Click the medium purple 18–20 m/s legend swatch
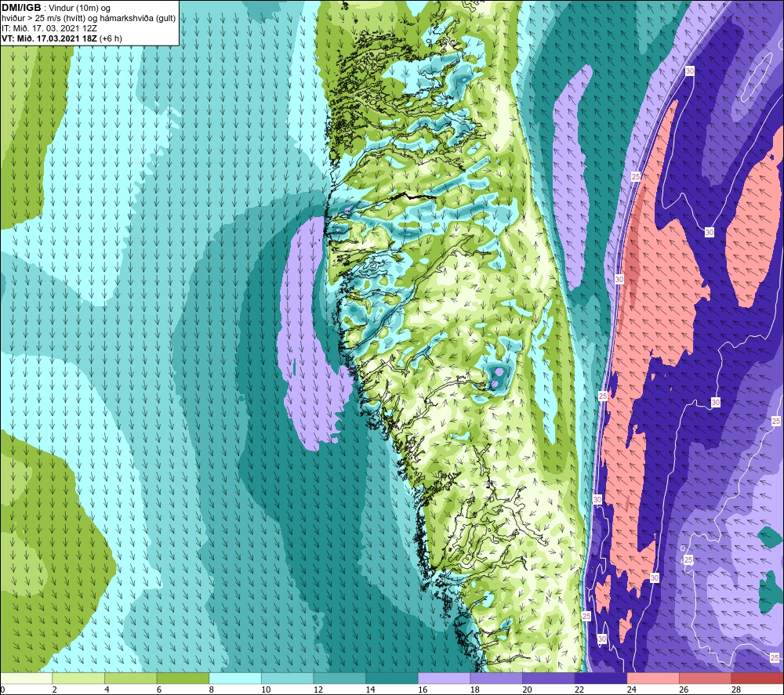This screenshot has width=784, height=695. coord(496,679)
